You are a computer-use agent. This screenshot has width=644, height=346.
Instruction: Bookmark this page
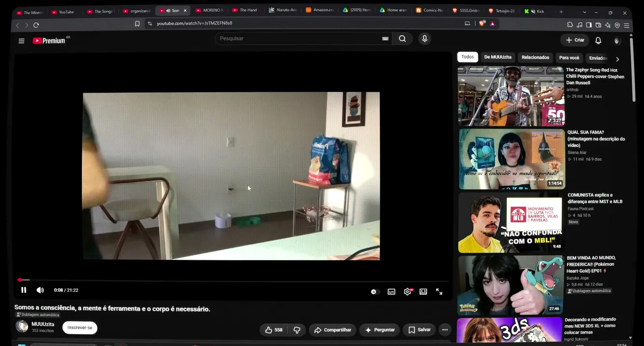coord(138,24)
